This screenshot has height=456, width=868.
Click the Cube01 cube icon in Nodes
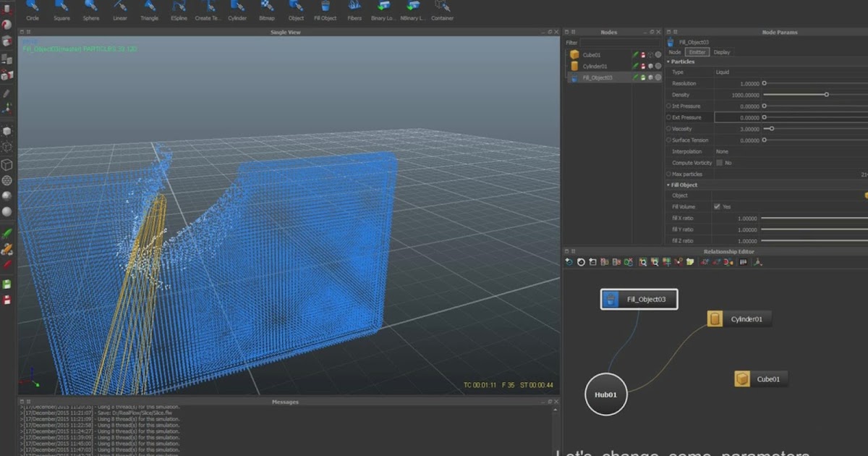(574, 54)
